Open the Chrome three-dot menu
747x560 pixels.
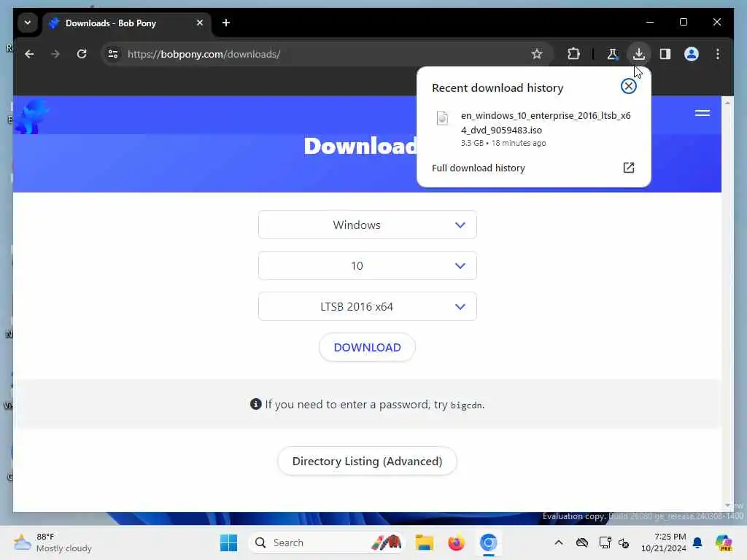(x=718, y=54)
